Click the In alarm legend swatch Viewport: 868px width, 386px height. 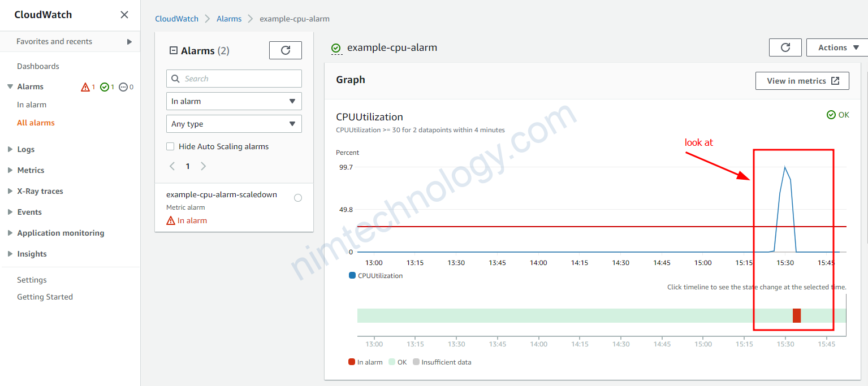click(352, 362)
